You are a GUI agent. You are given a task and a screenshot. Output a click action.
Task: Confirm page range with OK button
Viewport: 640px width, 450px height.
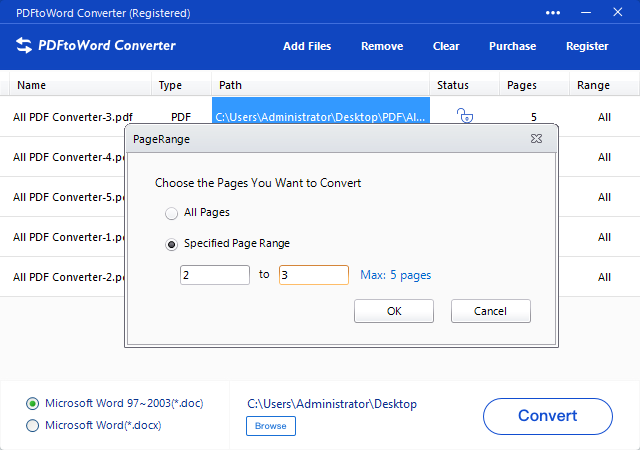click(394, 311)
